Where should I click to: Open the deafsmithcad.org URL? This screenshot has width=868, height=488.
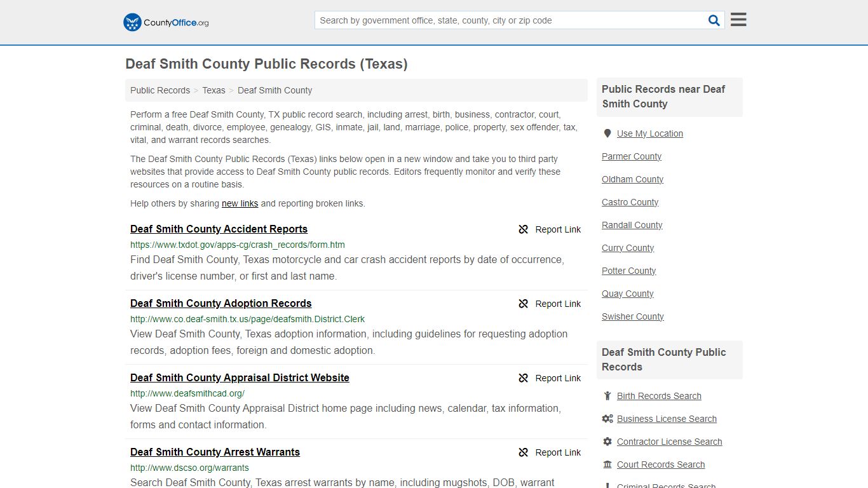click(187, 393)
